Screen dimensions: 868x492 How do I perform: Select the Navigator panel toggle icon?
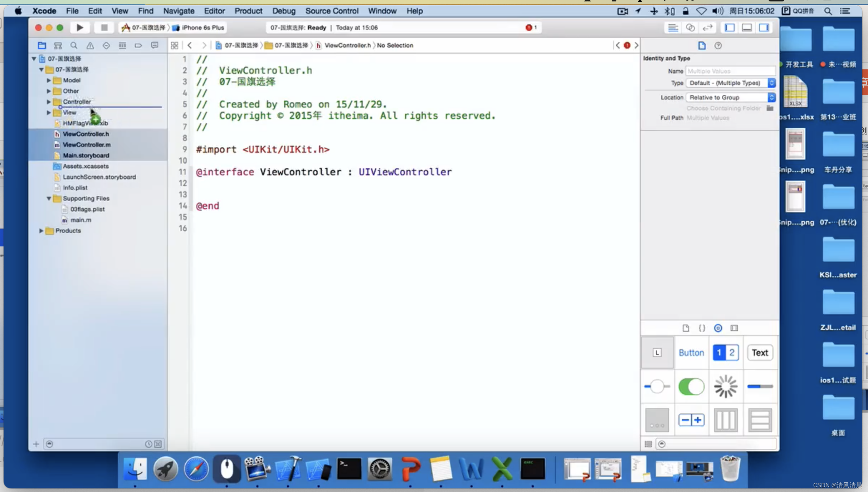tap(730, 28)
